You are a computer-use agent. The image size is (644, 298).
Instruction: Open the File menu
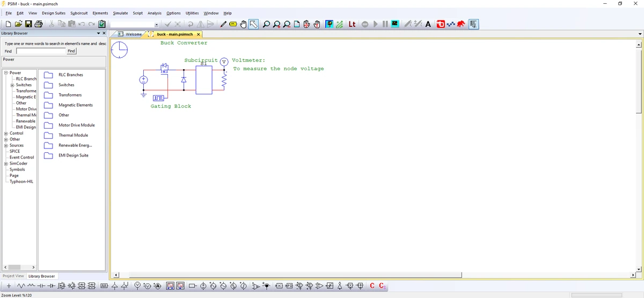point(9,13)
